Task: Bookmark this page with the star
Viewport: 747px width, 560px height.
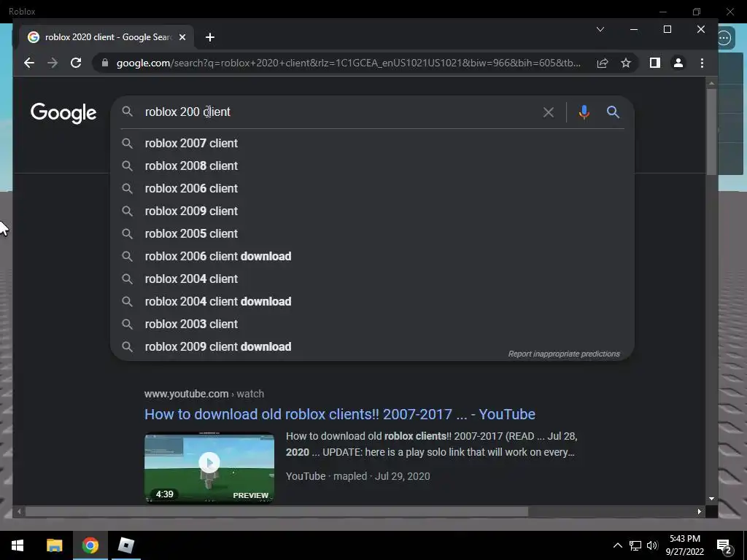Action: tap(625, 63)
